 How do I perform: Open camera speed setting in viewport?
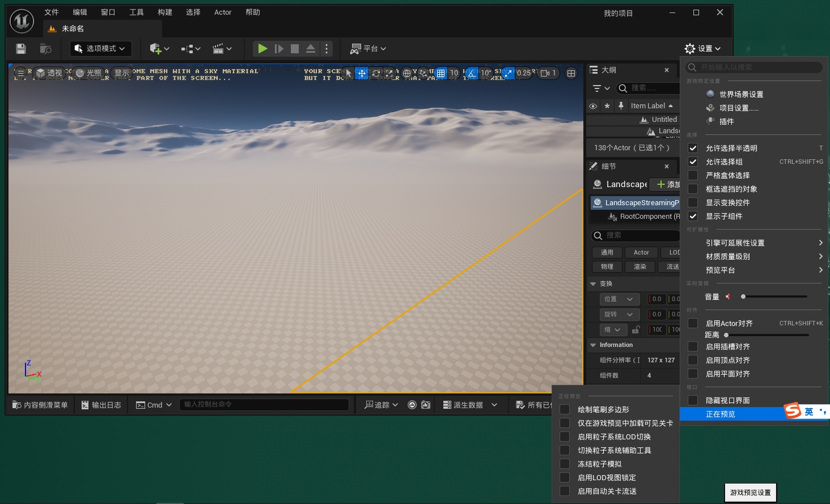point(548,73)
